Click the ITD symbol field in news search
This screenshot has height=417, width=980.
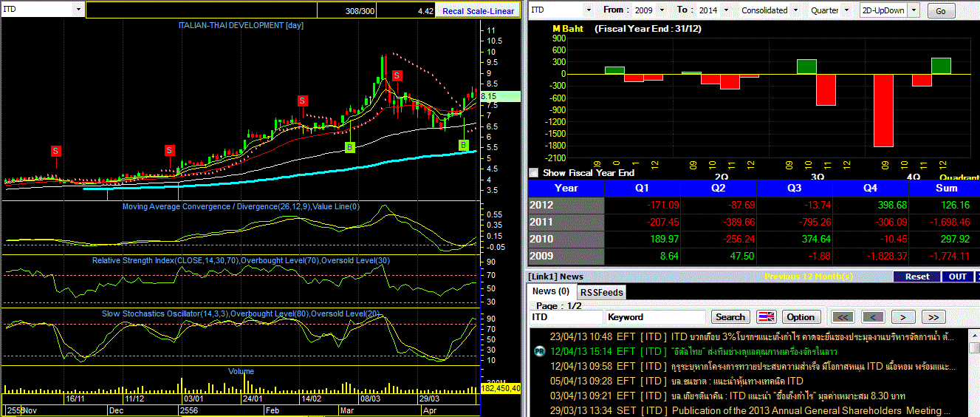566,317
